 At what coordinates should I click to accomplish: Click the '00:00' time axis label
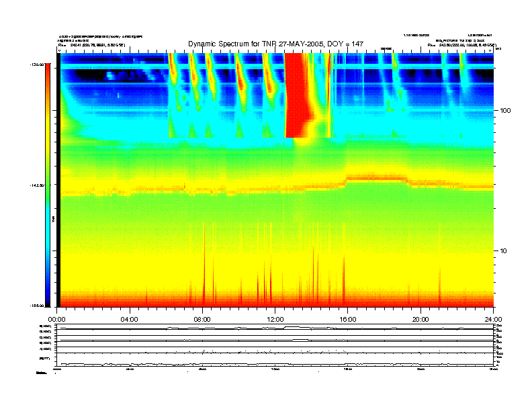pyautogui.click(x=56, y=320)
